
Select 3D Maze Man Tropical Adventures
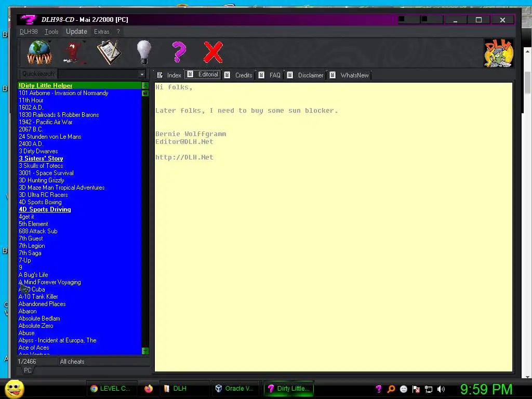pos(79,188)
